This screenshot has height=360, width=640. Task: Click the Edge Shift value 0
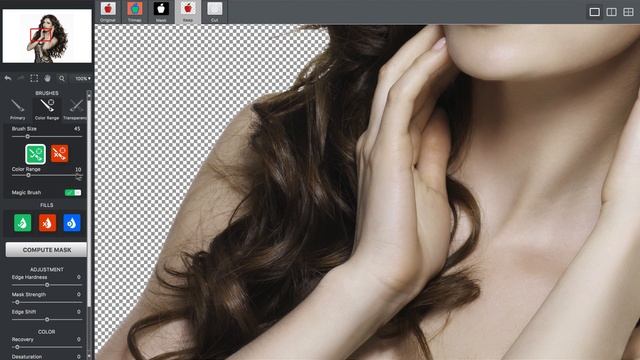coord(79,312)
